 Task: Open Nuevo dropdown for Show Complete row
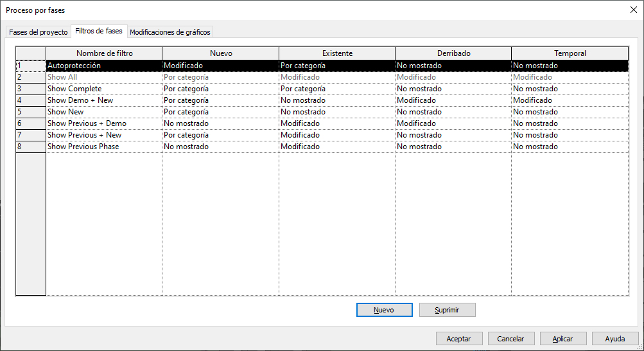point(220,89)
